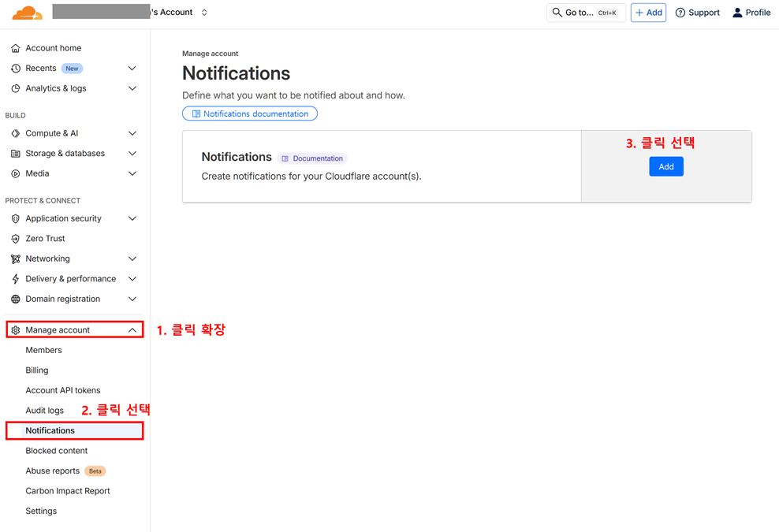Open the Support menu
The image size is (779, 532).
[698, 13]
